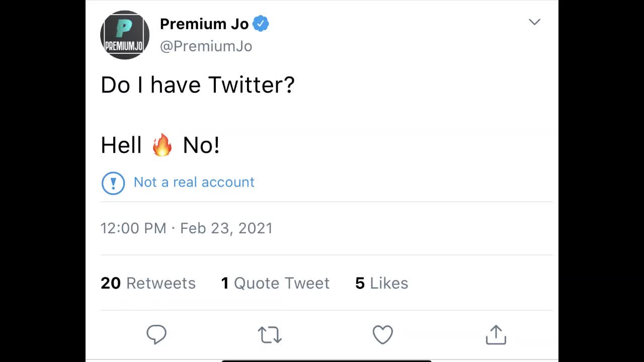The height and width of the screenshot is (362, 644).
Task: View the 20 Retweets list
Action: coord(148,283)
